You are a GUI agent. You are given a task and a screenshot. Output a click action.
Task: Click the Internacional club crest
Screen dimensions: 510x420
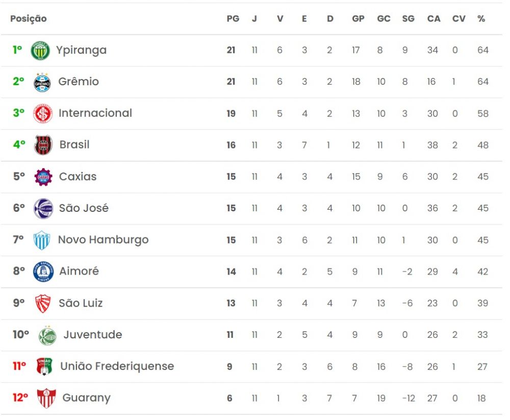tap(43, 114)
